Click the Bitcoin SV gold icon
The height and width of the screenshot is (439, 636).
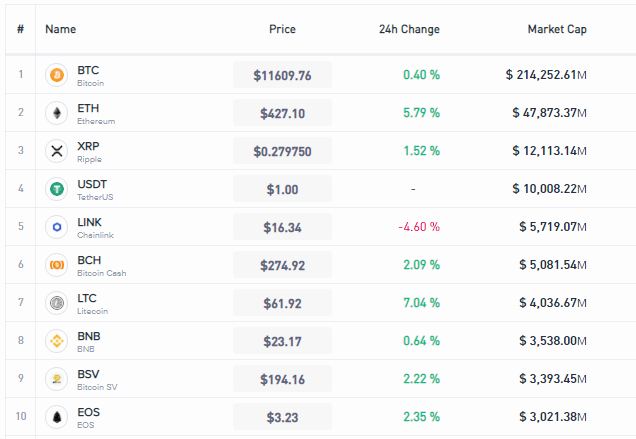[x=57, y=379]
